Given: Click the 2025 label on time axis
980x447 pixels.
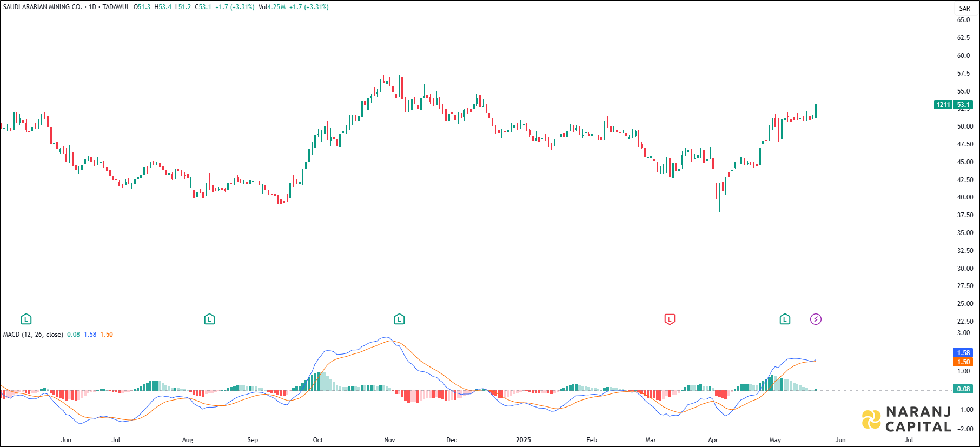Looking at the screenshot, I should tap(523, 440).
